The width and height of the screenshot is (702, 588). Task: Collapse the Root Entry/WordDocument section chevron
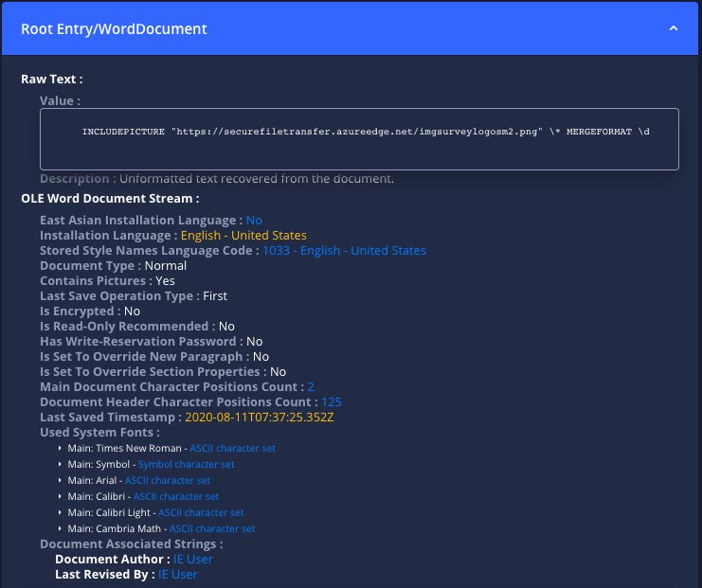[673, 28]
